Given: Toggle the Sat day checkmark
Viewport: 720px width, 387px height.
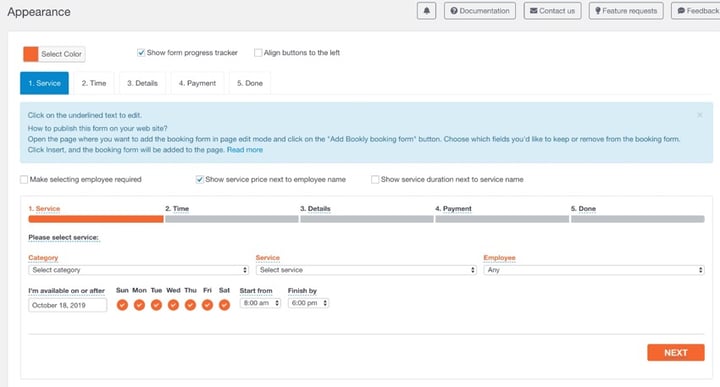Looking at the screenshot, I should click(224, 305).
